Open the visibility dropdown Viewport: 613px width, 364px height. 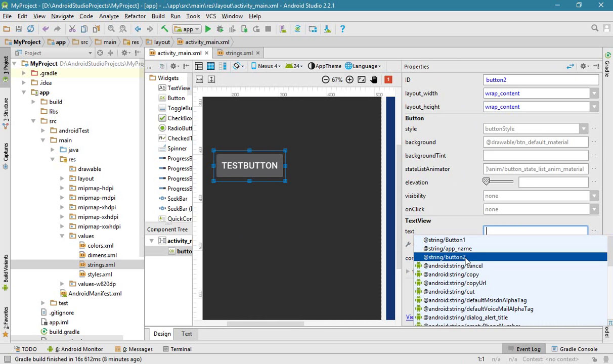coord(594,196)
